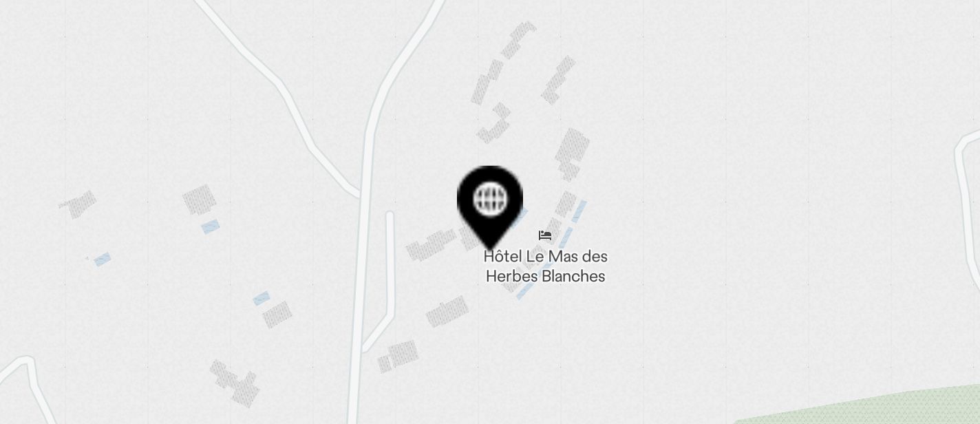
Task: Open the Hôtel Le Mas des Herbes Blanches label
Action: (545, 266)
